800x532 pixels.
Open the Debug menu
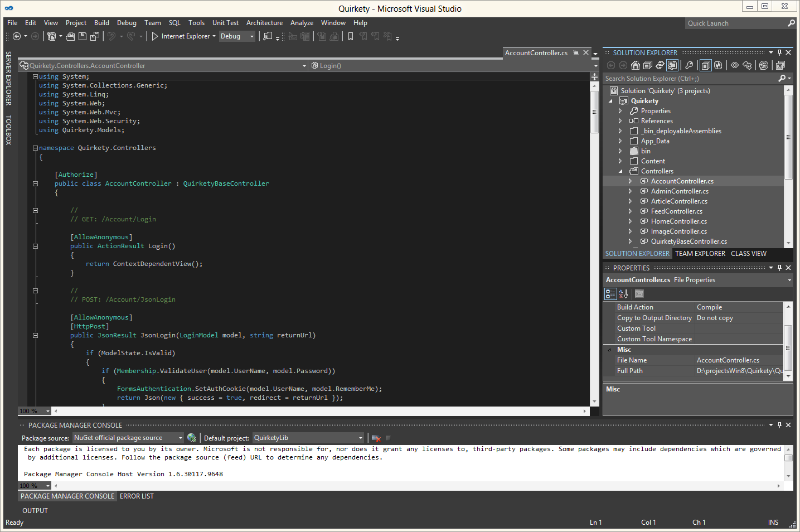pyautogui.click(x=127, y=23)
